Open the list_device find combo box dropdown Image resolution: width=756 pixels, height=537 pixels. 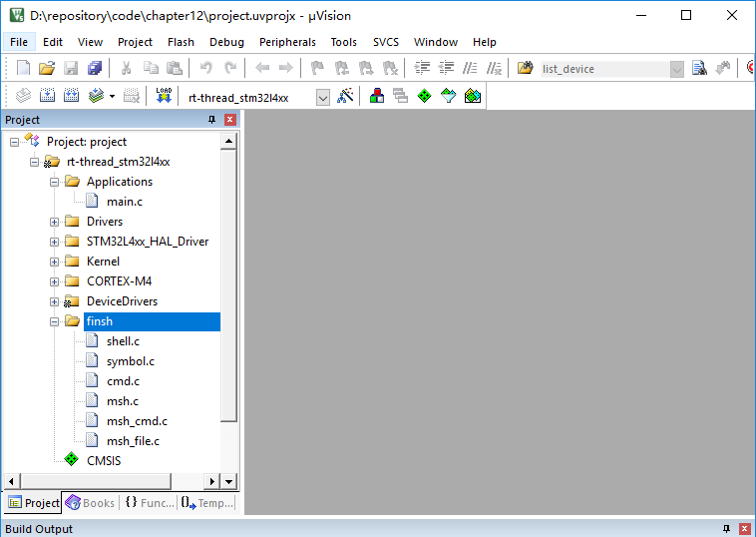coord(677,69)
